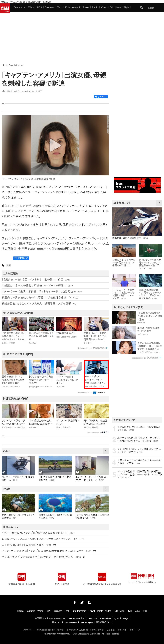Play the main article video
Viewport: 164px width, 644px height.
pyautogui.click(x=55, y=145)
